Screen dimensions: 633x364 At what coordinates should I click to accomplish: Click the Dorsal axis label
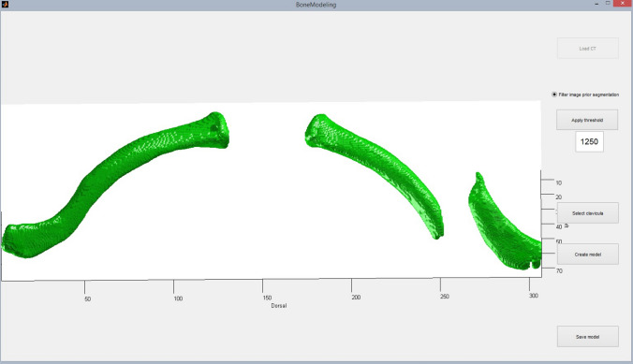click(279, 306)
